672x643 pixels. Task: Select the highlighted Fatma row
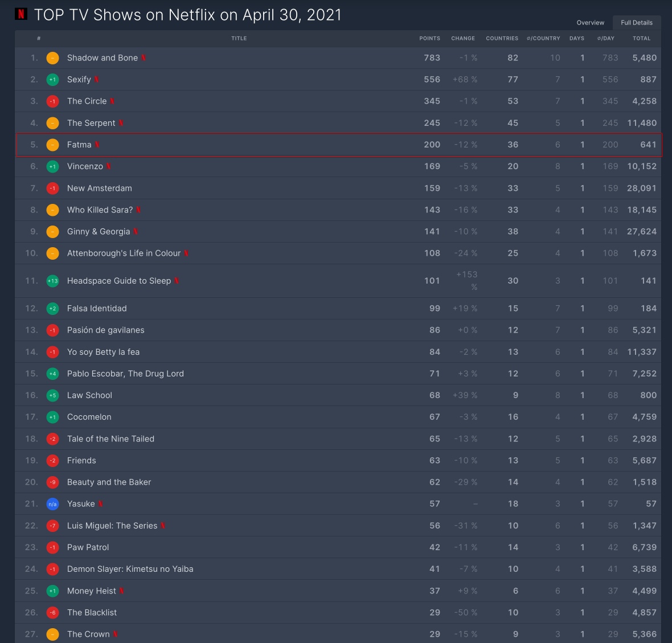[339, 145]
